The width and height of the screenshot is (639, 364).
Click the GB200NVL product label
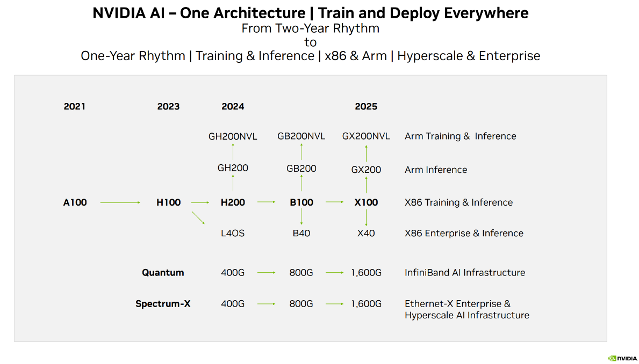click(301, 136)
